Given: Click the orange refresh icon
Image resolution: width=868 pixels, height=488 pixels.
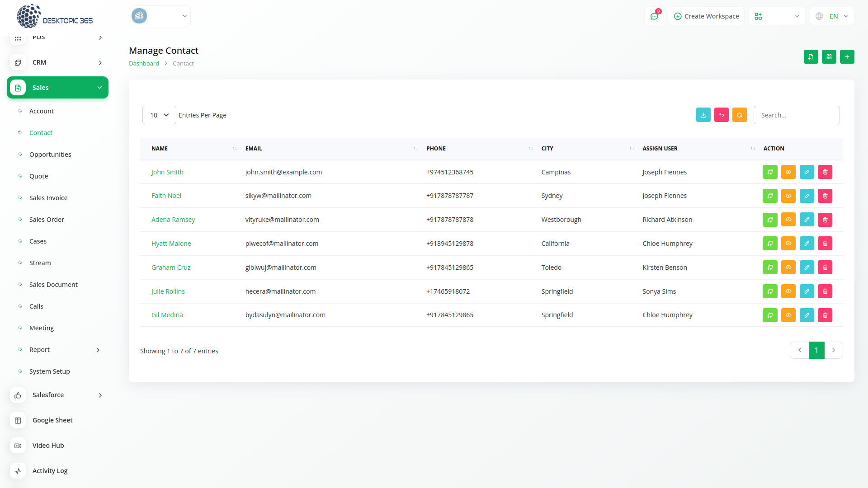Looking at the screenshot, I should click(740, 115).
